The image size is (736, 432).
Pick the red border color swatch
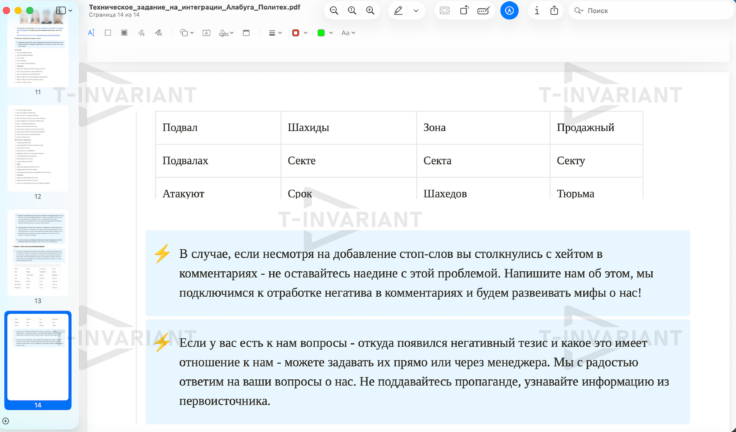297,33
